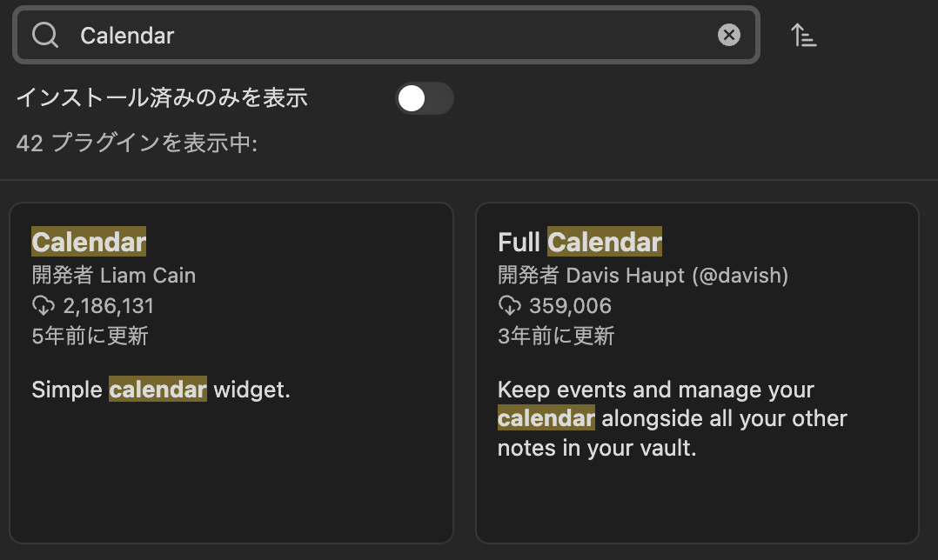The height and width of the screenshot is (560, 938).
Task: Click the Full Calendar description text
Action: click(672, 419)
